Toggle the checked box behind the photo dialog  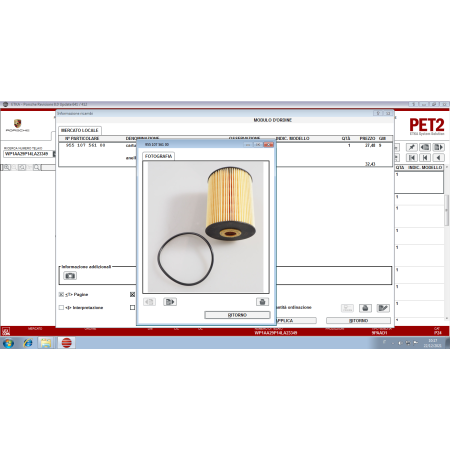132,294
